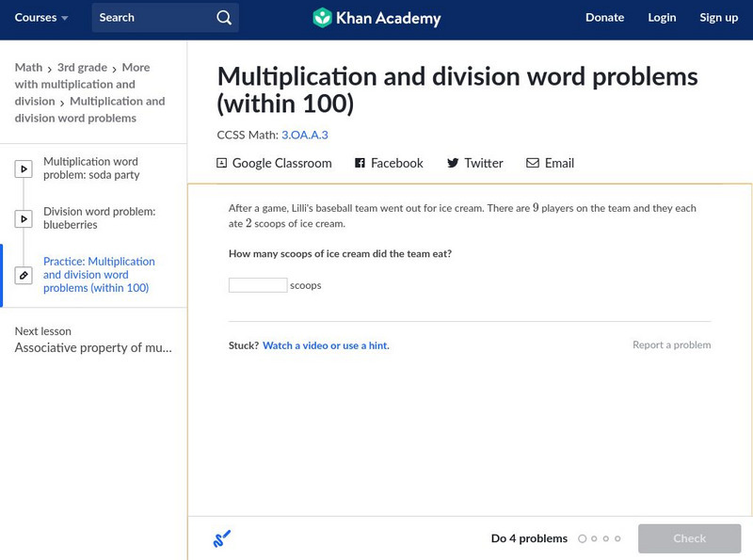Screen dimensions: 753x560
Task: Click Watch a video or use a hint
Action: click(x=326, y=345)
